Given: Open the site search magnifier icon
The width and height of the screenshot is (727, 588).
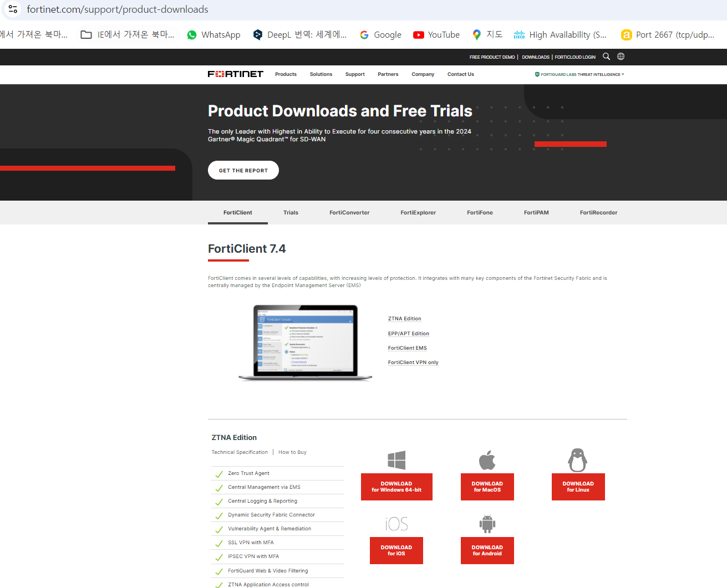Looking at the screenshot, I should pos(606,56).
